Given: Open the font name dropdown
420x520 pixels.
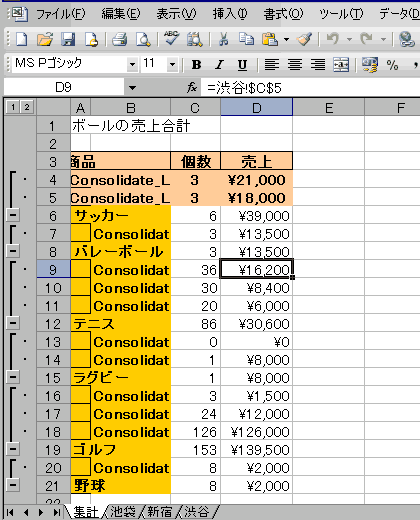Looking at the screenshot, I should (132, 64).
